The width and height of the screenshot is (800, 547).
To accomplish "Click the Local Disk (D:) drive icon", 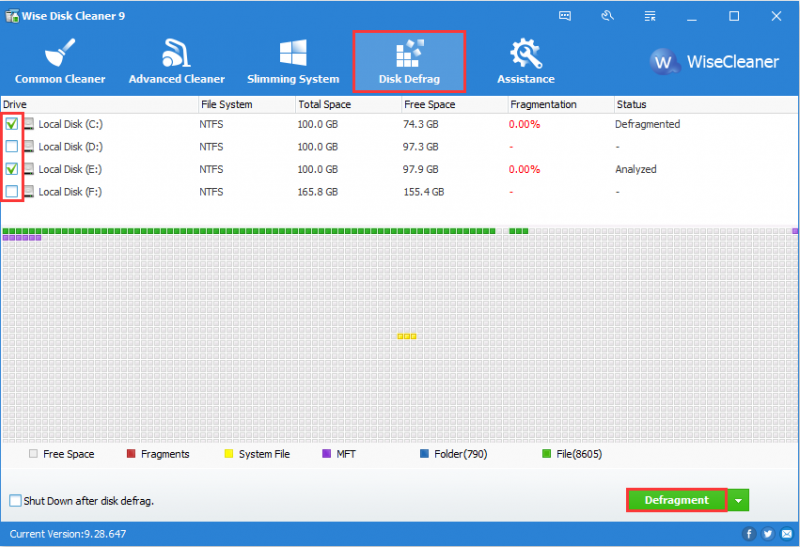I will [29, 146].
